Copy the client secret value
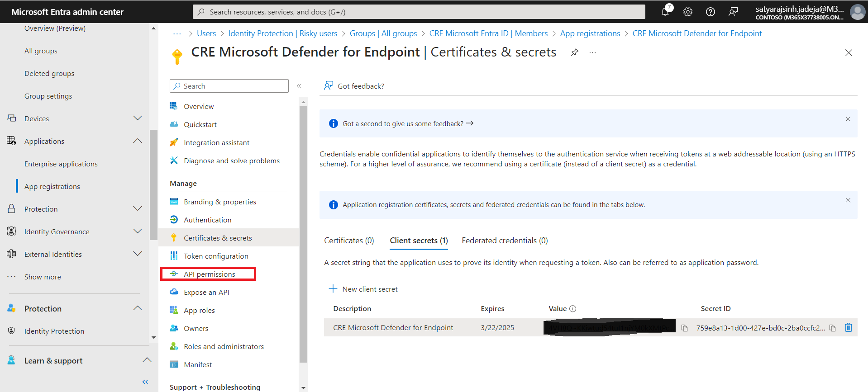 coord(685,328)
